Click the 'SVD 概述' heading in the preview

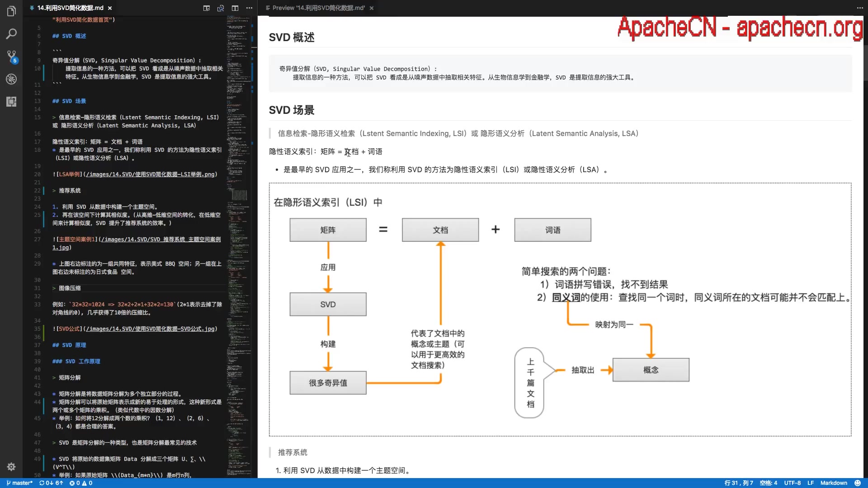click(x=292, y=38)
